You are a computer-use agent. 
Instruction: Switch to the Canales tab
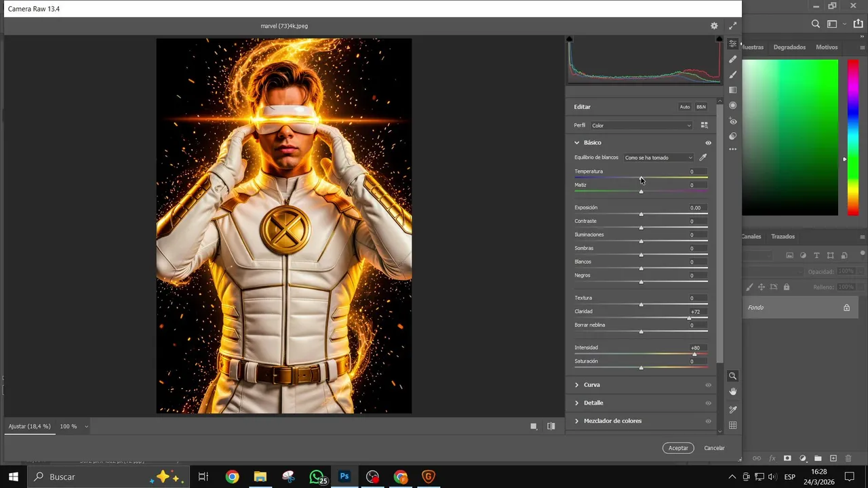(x=751, y=237)
